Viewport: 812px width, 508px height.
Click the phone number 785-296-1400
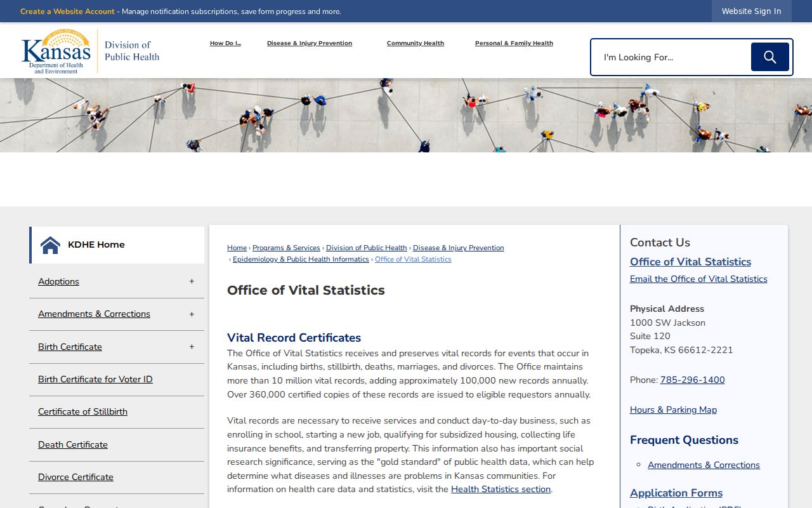692,380
